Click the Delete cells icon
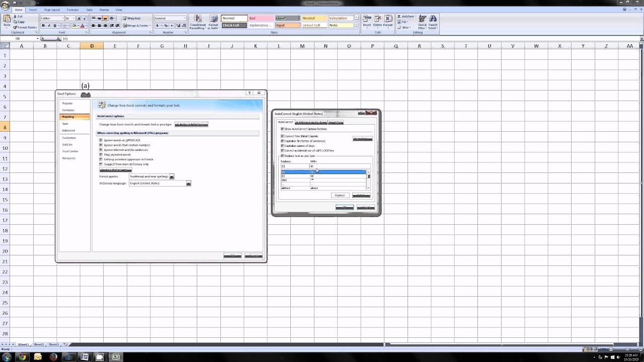Screen dimensions: 644x362 377,19
